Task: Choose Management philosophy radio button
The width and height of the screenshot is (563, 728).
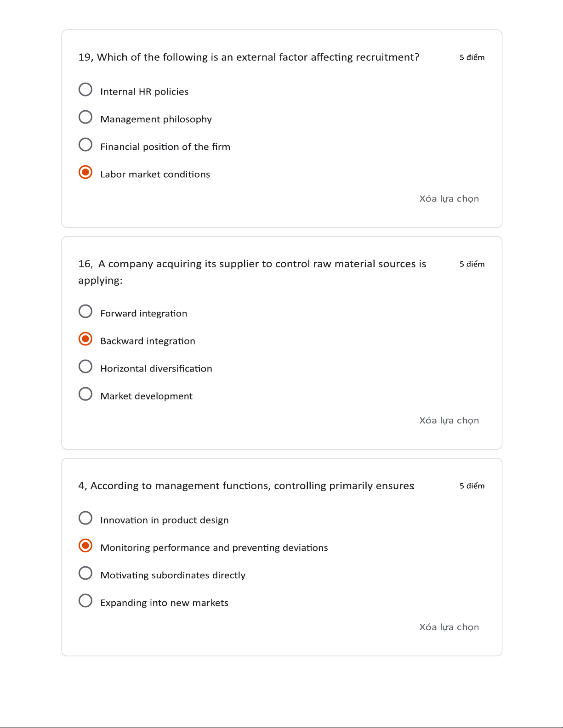Action: (x=85, y=117)
